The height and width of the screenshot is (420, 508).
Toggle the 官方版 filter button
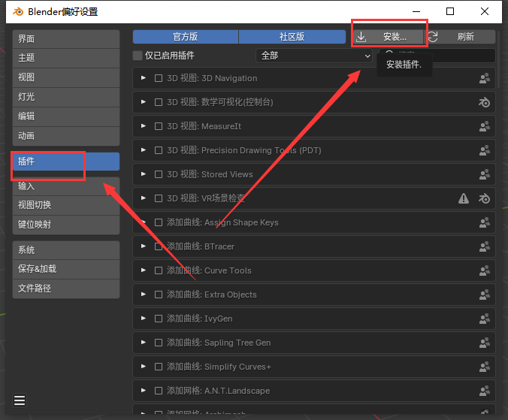pyautogui.click(x=186, y=37)
